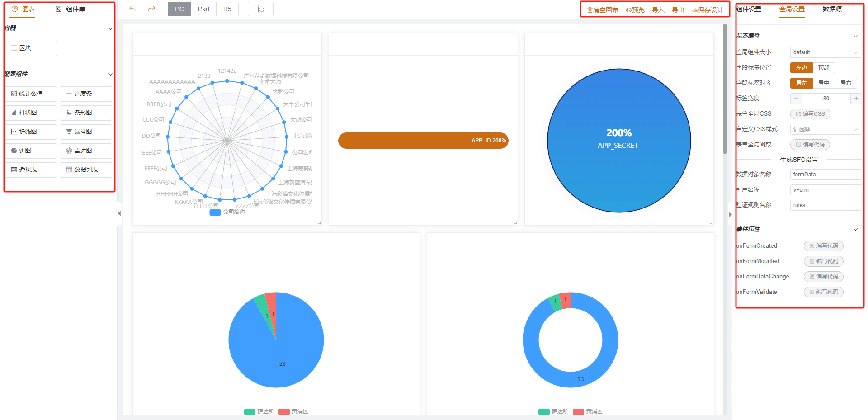This screenshot has width=868, height=420.
Task: Switch canvas to H5 layout
Action: point(227,9)
